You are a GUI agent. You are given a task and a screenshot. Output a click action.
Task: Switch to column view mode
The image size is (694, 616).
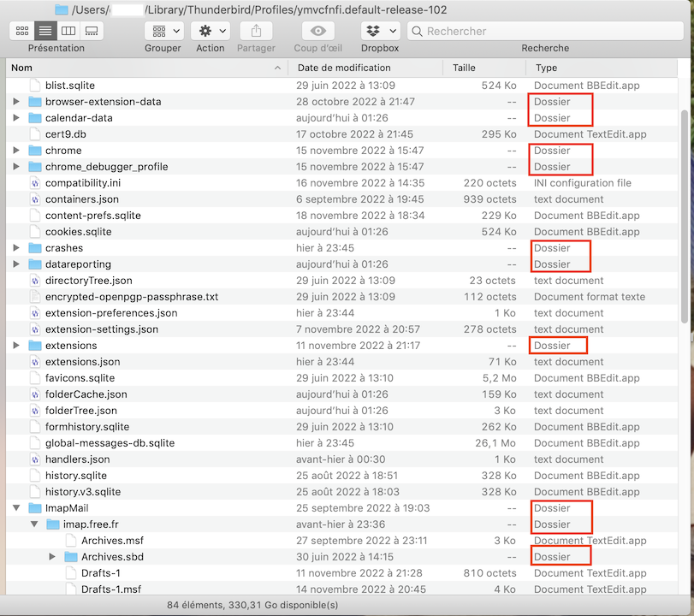[68, 31]
